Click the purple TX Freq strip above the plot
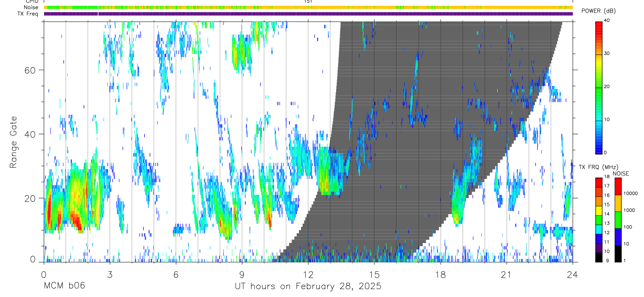Viewport: 644px width, 297px height. coord(308,14)
